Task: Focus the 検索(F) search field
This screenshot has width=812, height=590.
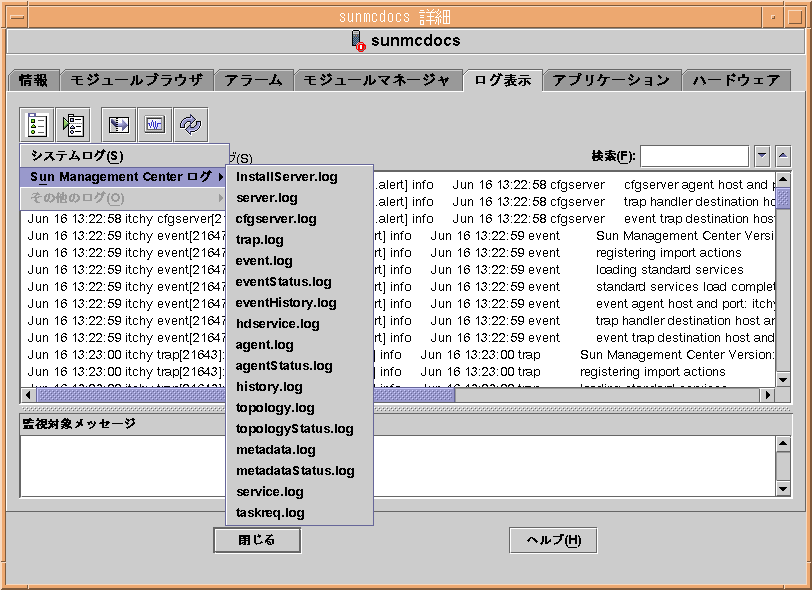Action: [x=694, y=156]
